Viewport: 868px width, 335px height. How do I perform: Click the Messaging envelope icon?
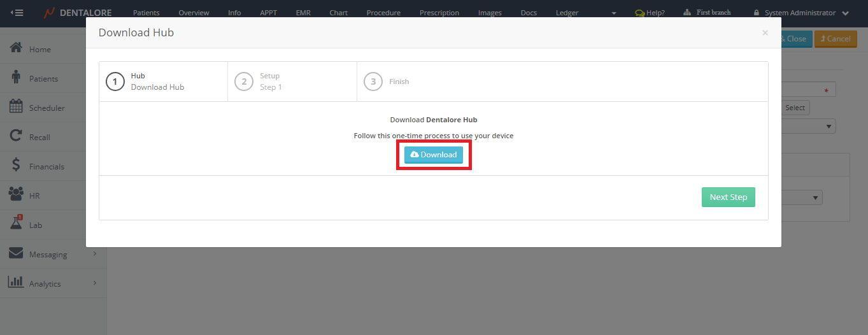(x=17, y=253)
